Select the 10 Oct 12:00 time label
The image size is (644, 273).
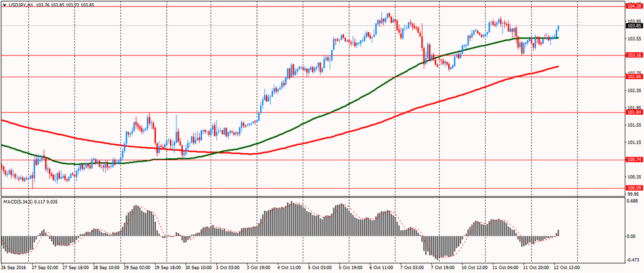[475, 267]
